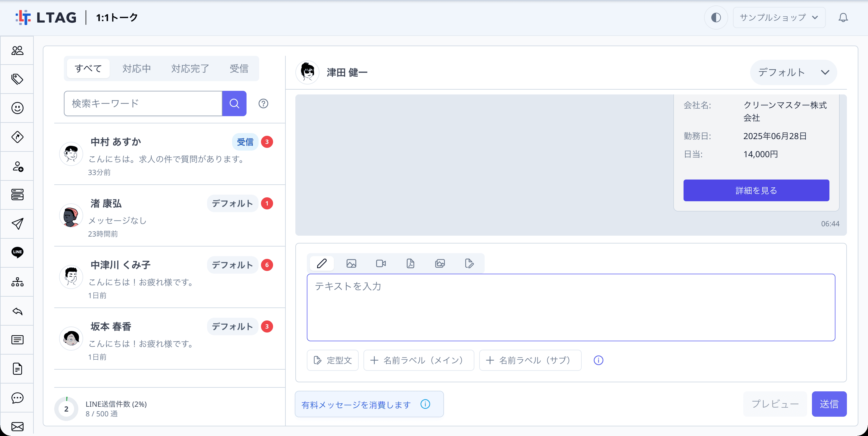This screenshot has width=868, height=436.
Task: Click the info icon beside name labels
Action: (598, 360)
